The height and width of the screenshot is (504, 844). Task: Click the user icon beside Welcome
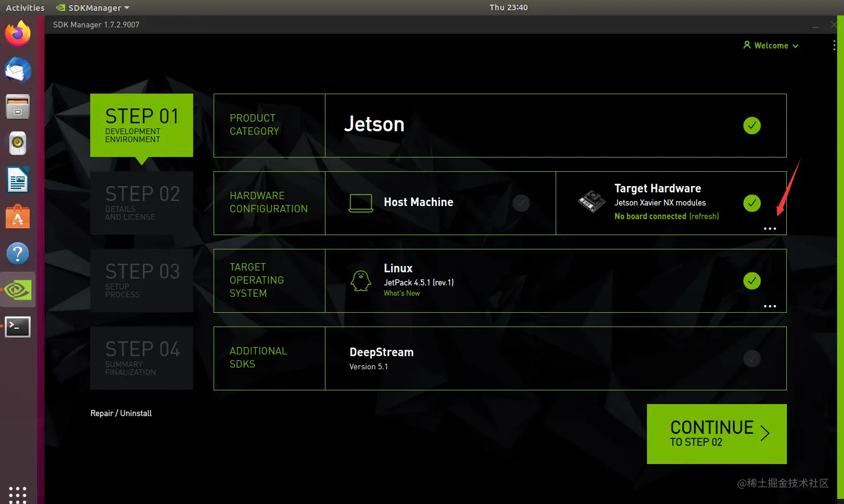747,45
